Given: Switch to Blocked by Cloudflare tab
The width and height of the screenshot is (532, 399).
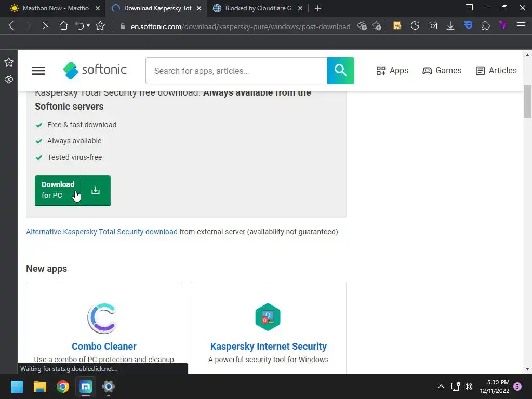Looking at the screenshot, I should [x=258, y=8].
